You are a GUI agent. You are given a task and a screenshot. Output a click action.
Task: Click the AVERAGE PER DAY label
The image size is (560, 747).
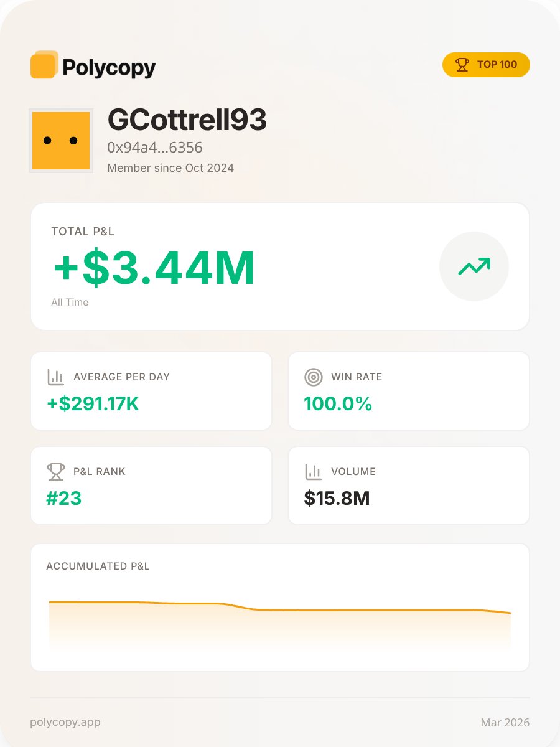pyautogui.click(x=121, y=377)
